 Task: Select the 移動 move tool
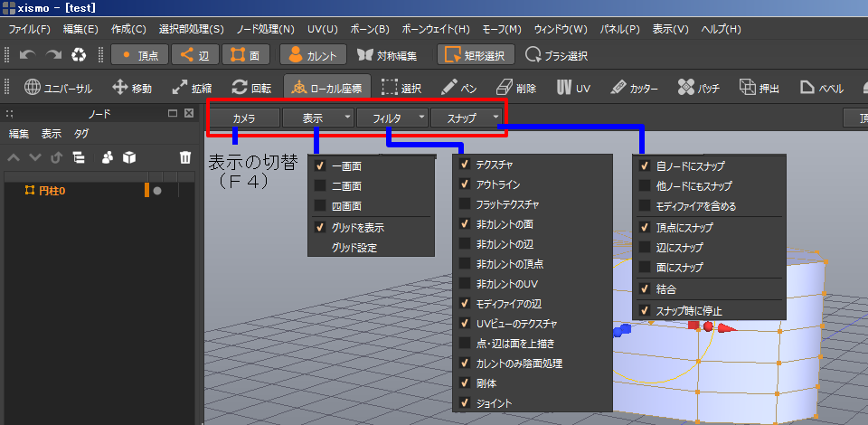[x=132, y=88]
